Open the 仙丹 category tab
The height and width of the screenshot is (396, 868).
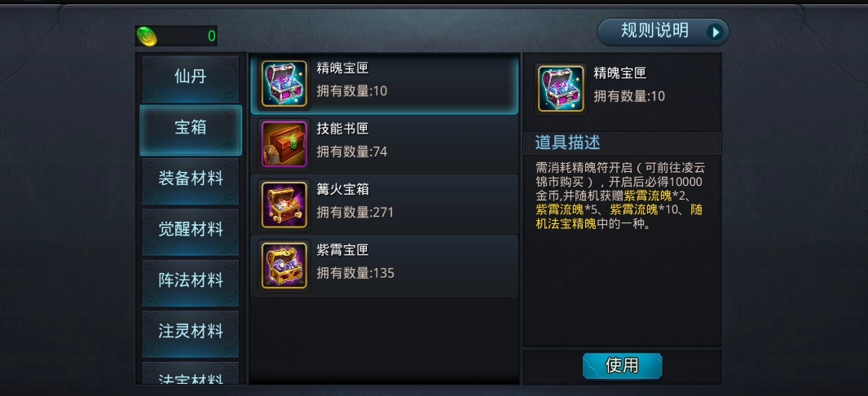pos(191,77)
